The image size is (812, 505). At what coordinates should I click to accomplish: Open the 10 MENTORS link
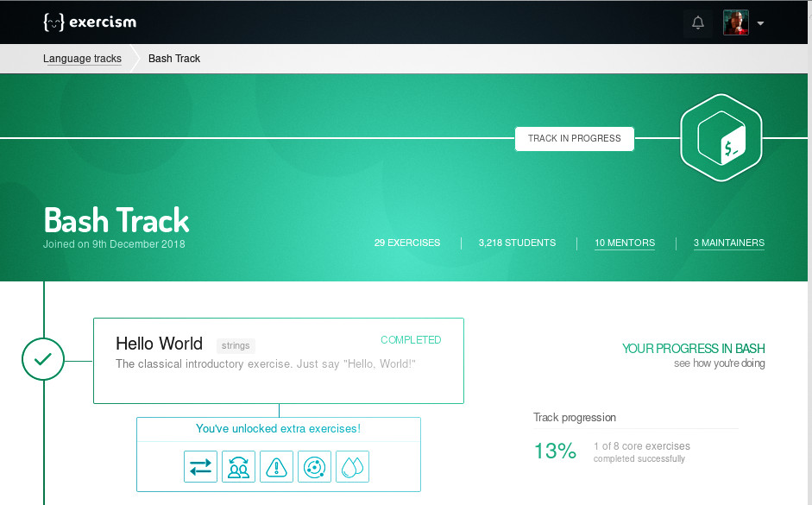click(x=625, y=243)
